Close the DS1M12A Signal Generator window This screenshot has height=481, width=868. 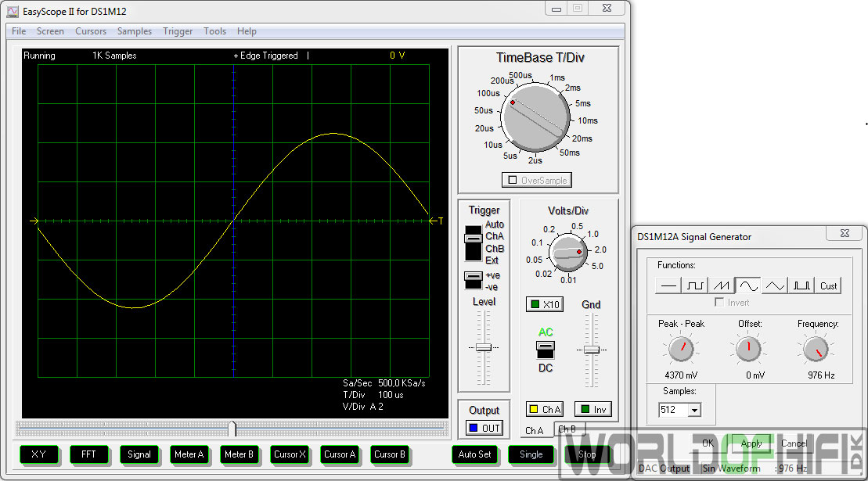pyautogui.click(x=845, y=233)
